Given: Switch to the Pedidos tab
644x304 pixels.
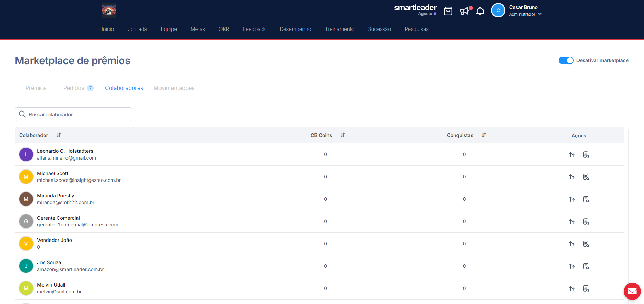Looking at the screenshot, I should [x=78, y=88].
